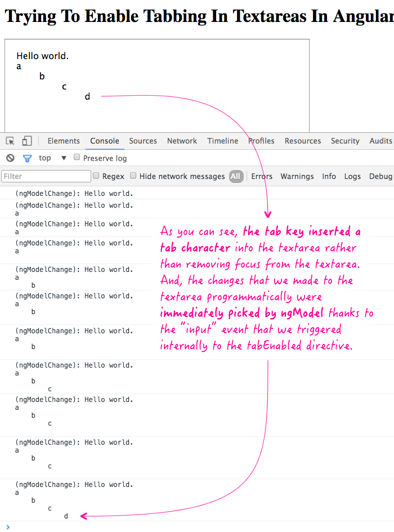The image size is (394, 532).
Task: Switch to the Security tab
Action: (345, 141)
